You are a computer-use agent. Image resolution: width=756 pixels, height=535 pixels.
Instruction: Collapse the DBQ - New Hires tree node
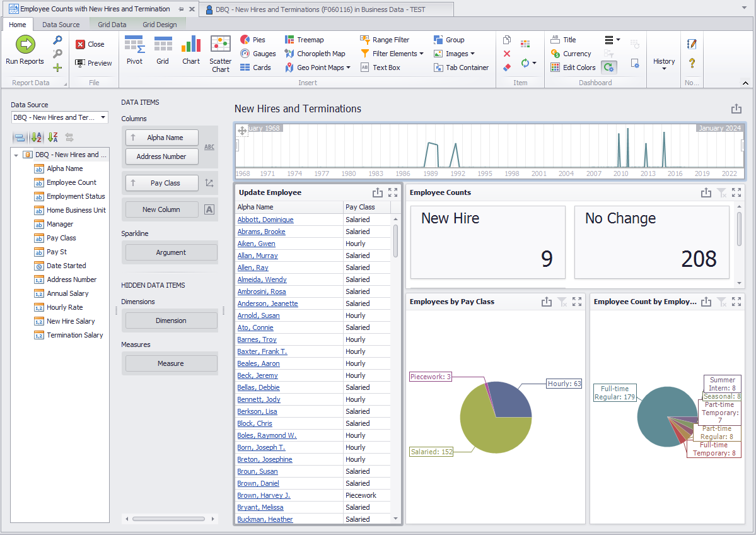tap(16, 155)
